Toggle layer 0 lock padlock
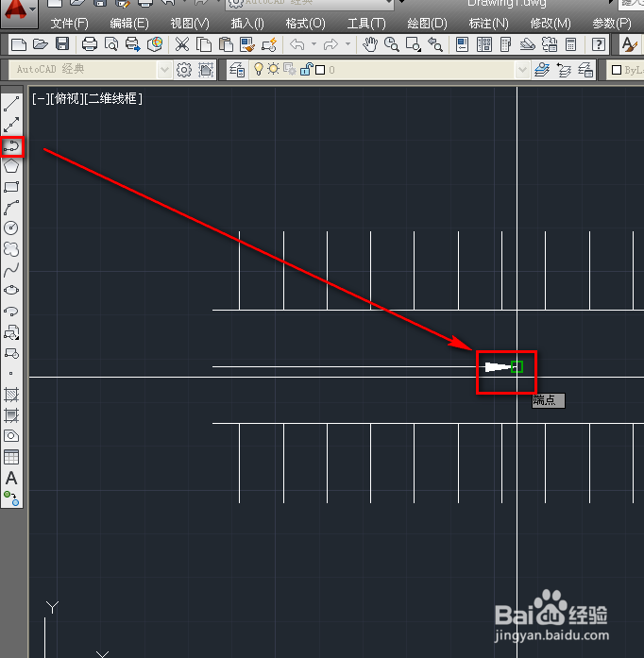Viewport: 644px width, 658px height. tap(307, 69)
